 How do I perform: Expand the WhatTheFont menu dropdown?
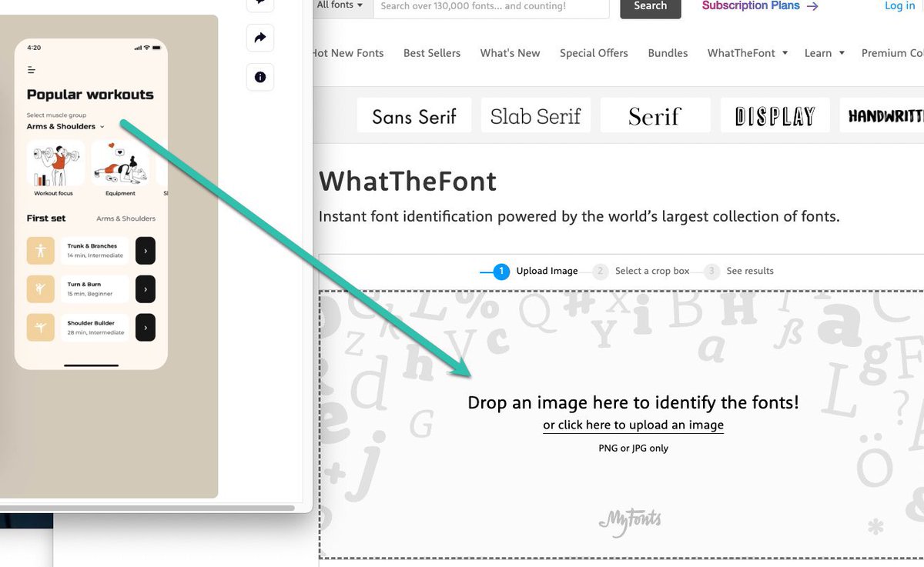748,53
